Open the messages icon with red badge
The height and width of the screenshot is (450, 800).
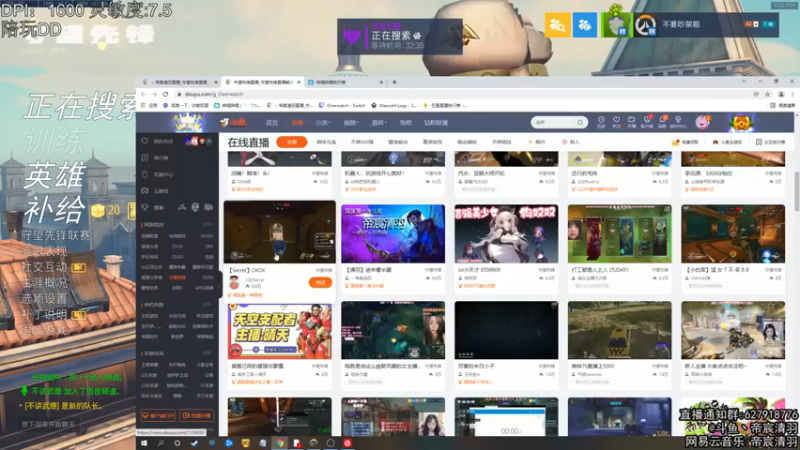tap(662, 121)
